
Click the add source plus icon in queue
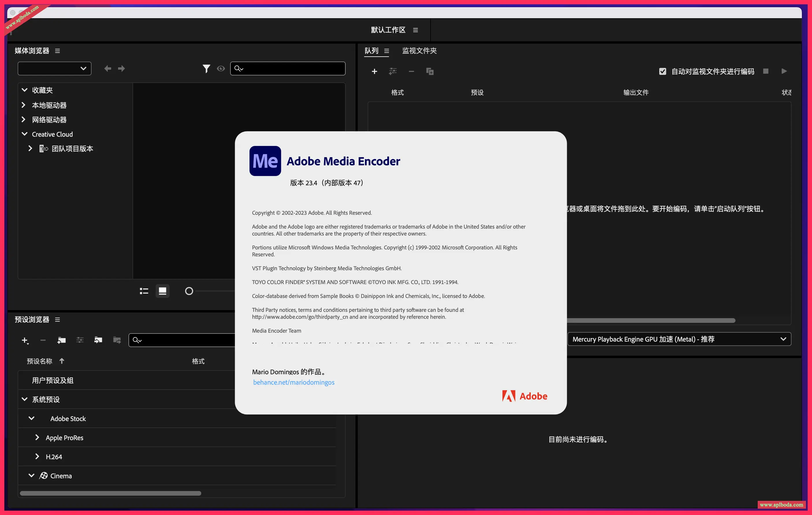click(374, 71)
